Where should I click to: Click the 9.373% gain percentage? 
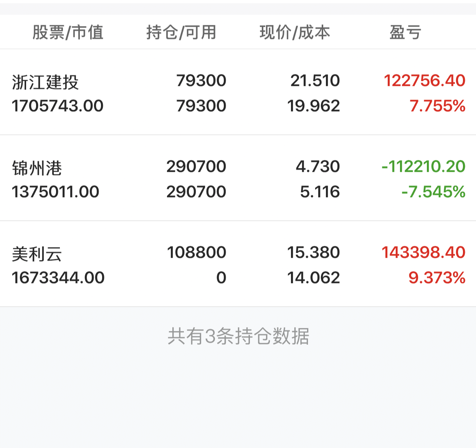(x=437, y=278)
